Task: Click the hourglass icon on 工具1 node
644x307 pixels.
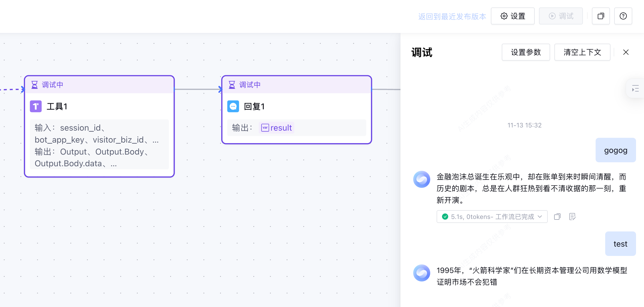Action: pos(35,85)
